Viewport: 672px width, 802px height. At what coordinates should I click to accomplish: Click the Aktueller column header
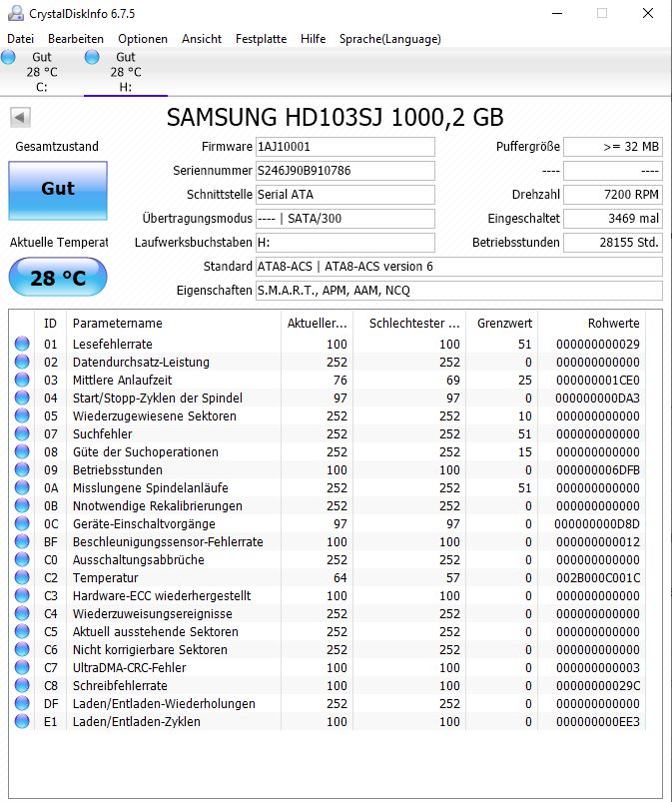[x=317, y=324]
